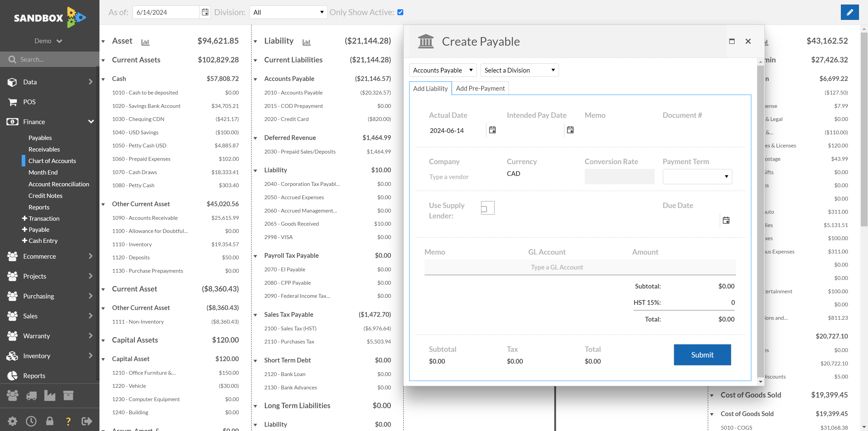Open the Inventory sidebar menu
868x431 pixels.
(x=50, y=356)
